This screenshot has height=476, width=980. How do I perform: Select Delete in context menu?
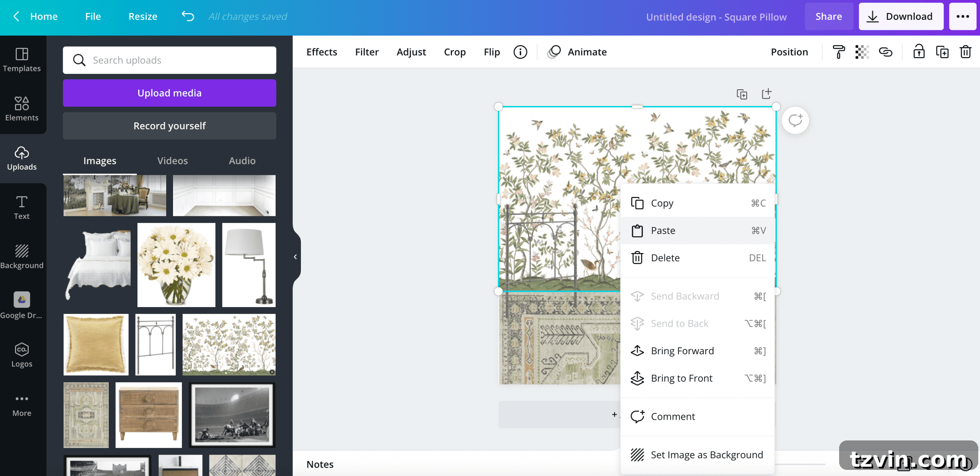click(698, 258)
